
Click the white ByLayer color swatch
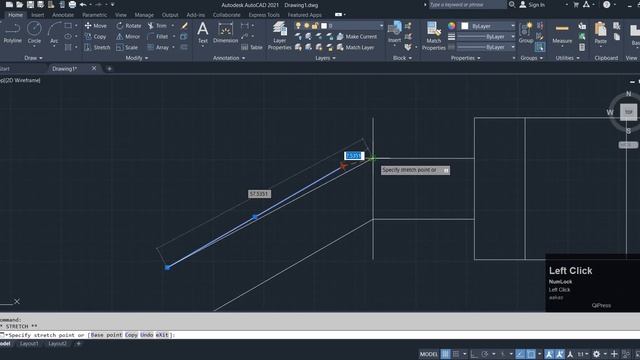pos(464,26)
